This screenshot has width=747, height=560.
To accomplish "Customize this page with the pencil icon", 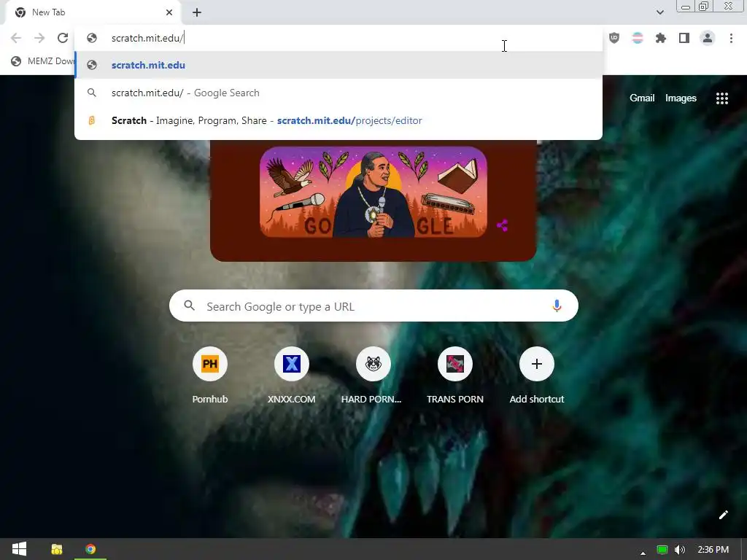I will click(723, 515).
